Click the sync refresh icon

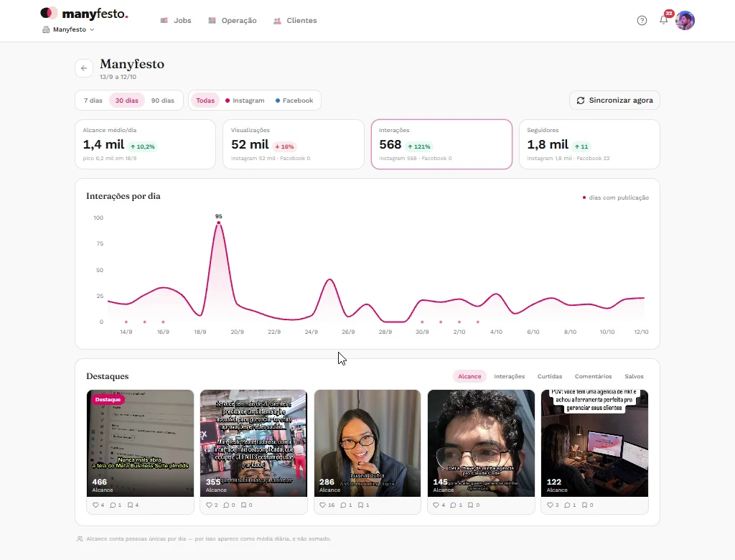tap(580, 101)
